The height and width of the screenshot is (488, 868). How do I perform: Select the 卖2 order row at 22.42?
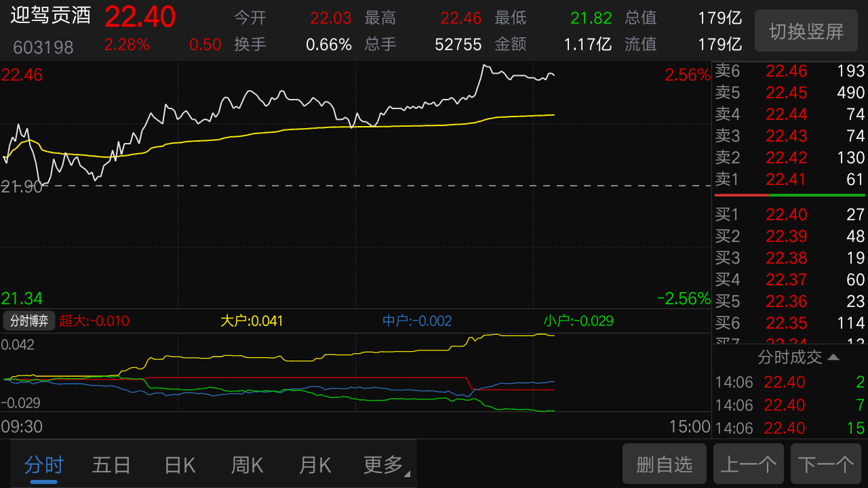790,157
